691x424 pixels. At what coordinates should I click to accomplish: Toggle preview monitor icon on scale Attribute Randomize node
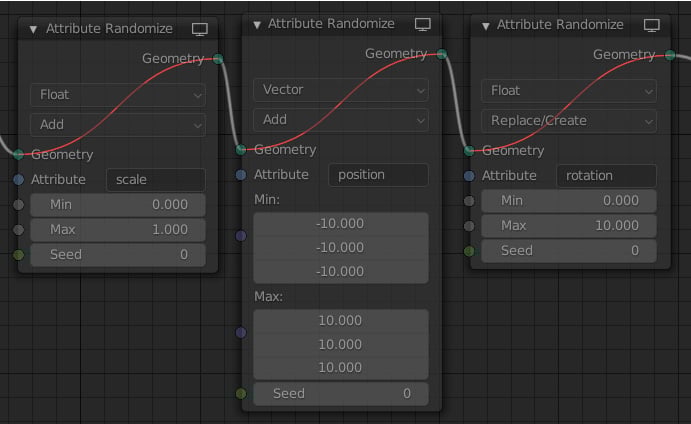pyautogui.click(x=200, y=30)
